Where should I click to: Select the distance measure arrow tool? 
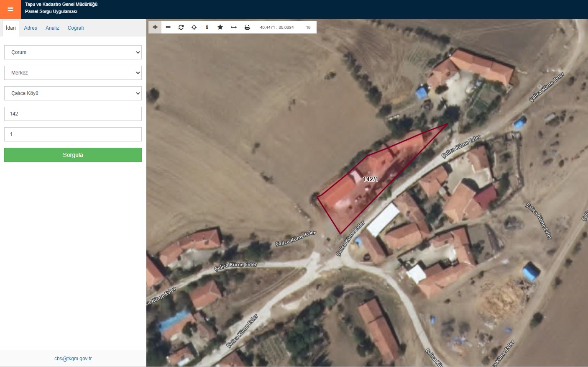[234, 27]
